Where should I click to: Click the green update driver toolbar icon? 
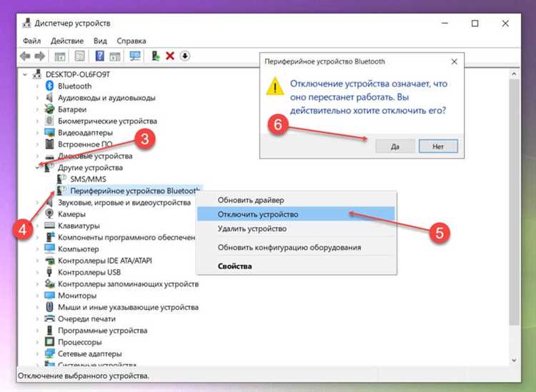[155, 56]
